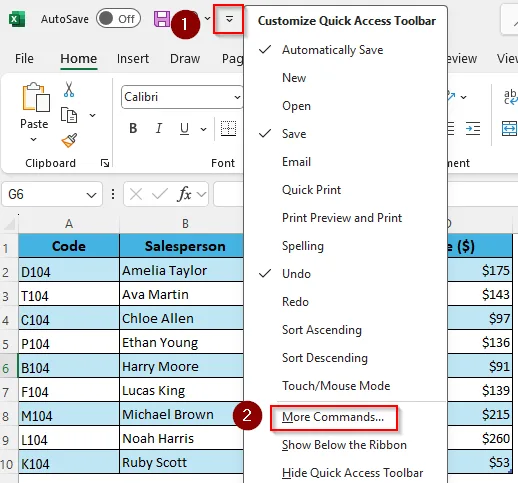Viewport: 518px width, 483px height.
Task: Expand the Underline style arrow
Action: pyautogui.click(x=203, y=129)
